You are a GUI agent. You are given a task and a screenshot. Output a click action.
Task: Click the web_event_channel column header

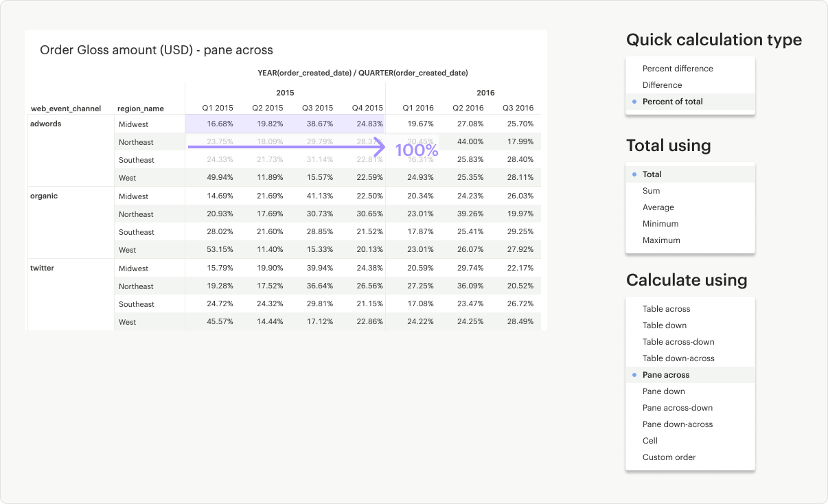point(66,108)
